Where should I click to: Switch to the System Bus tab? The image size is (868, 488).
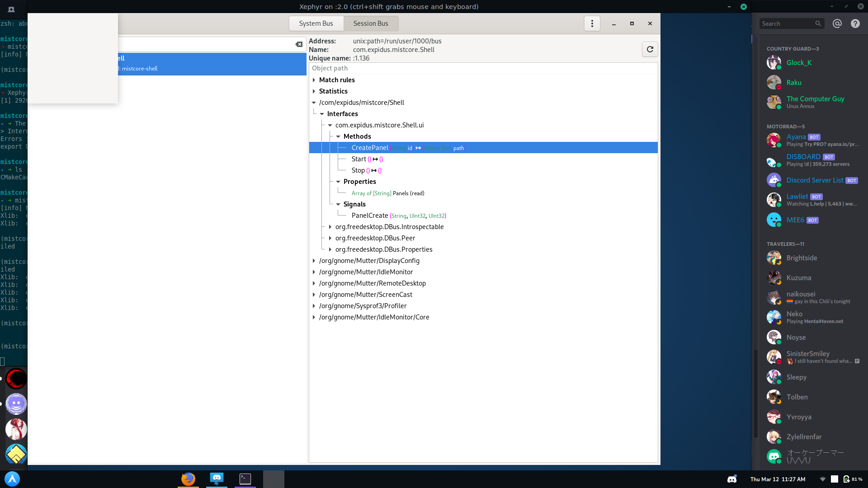click(x=316, y=23)
